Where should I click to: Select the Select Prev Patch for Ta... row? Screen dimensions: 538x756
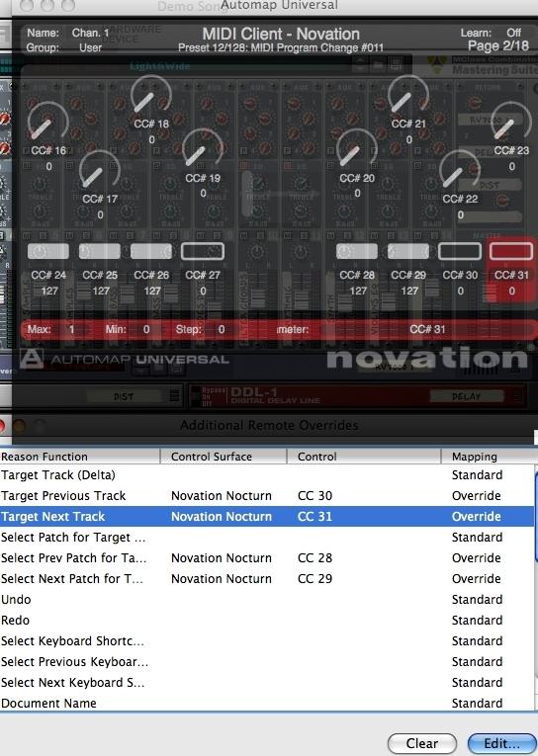267,557
